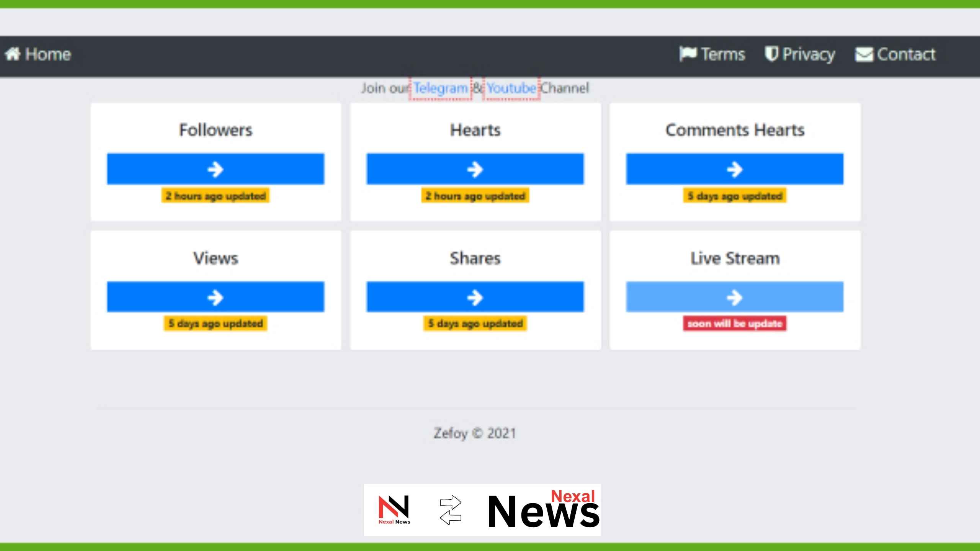Click the shield icon beside Privacy
This screenshot has height=551, width=980.
point(771,54)
